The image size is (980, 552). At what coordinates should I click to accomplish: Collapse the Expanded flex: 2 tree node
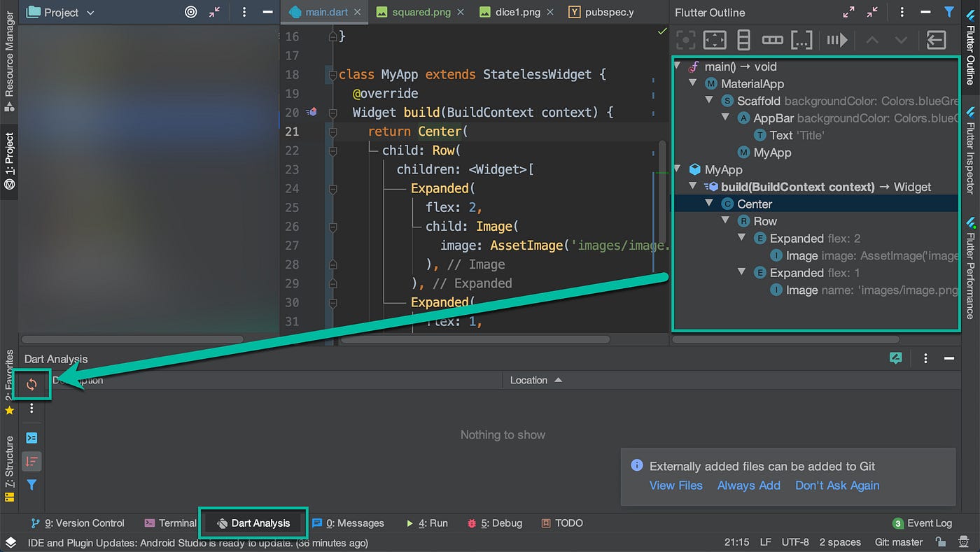point(742,238)
